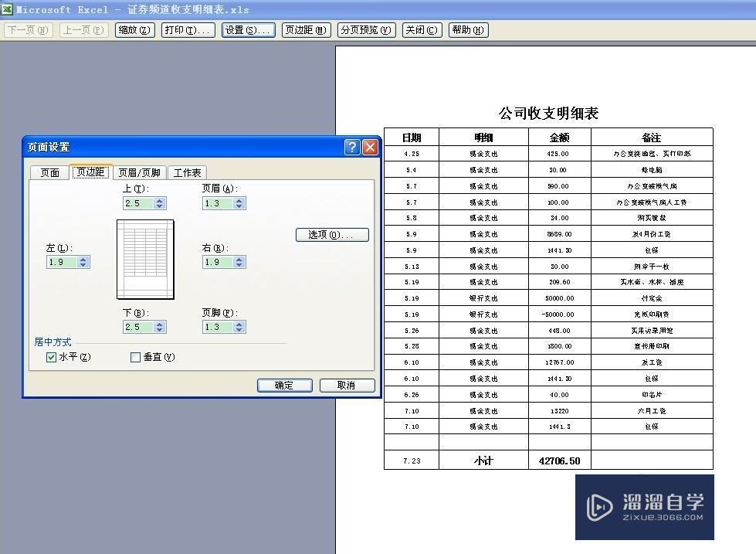Click the 左 left margin input field
Image resolution: width=756 pixels, height=554 pixels.
pos(60,262)
